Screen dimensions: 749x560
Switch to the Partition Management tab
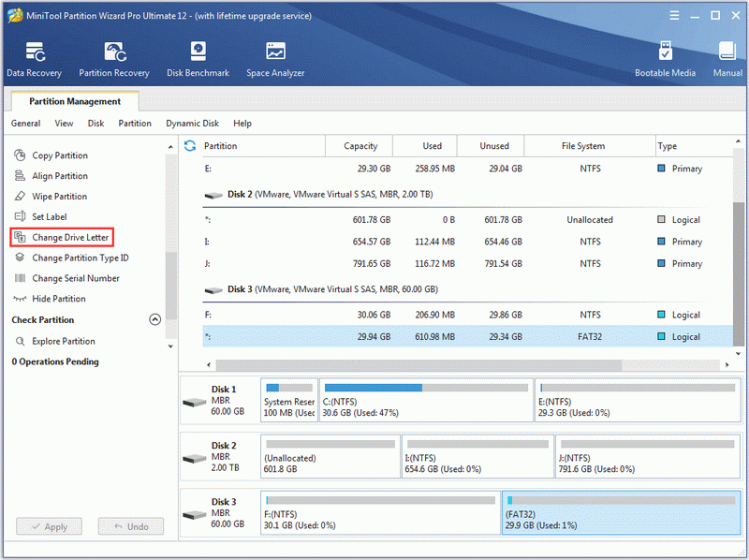[75, 101]
